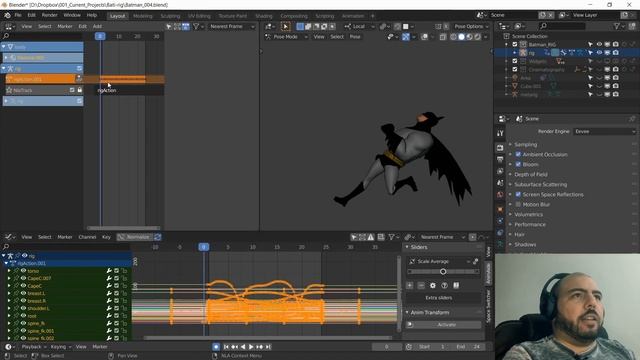Open the Pose Options dropdown

pyautogui.click(x=471, y=27)
